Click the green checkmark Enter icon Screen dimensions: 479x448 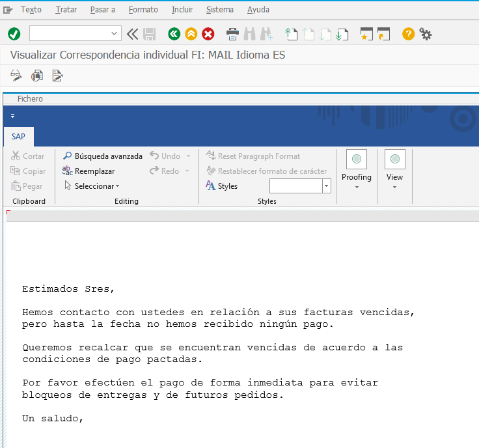(14, 34)
